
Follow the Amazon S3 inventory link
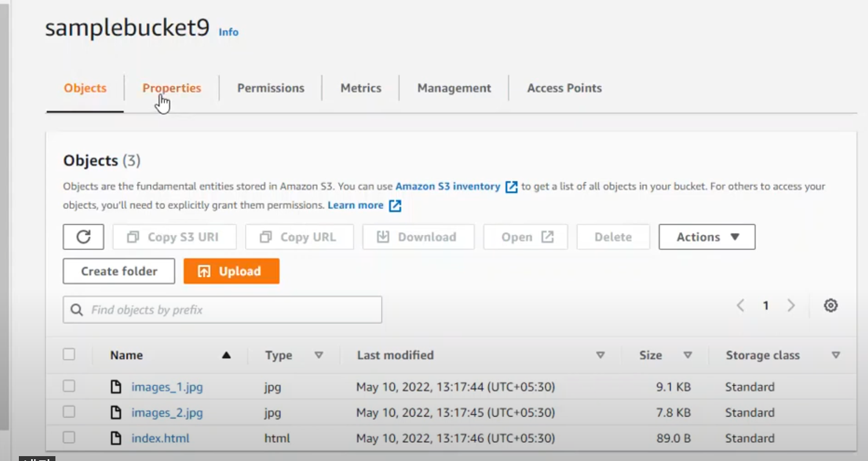[448, 186]
